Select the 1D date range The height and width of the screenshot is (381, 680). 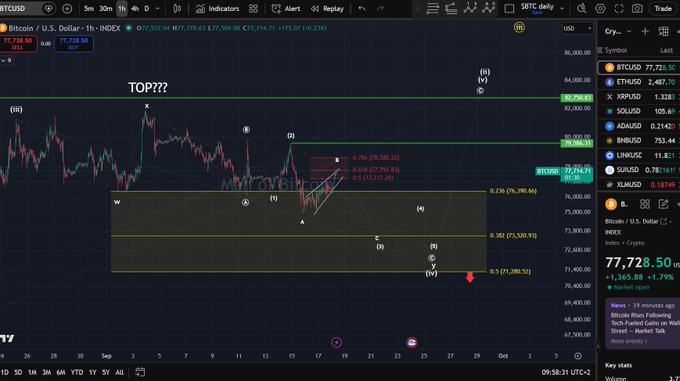tap(4, 372)
